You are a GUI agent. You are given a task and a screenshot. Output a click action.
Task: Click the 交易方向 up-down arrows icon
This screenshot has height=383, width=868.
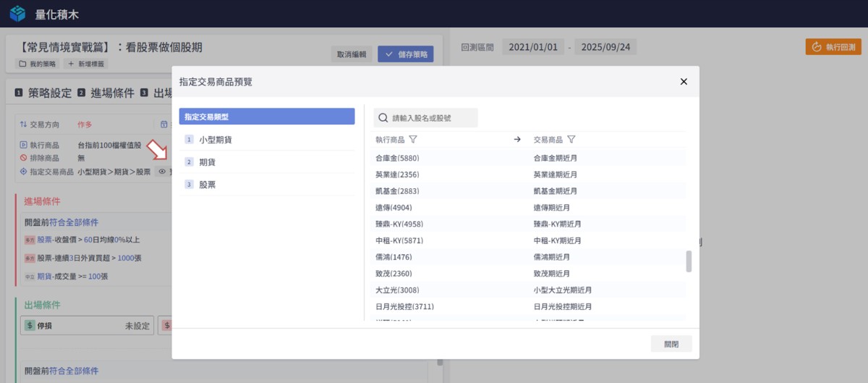23,125
